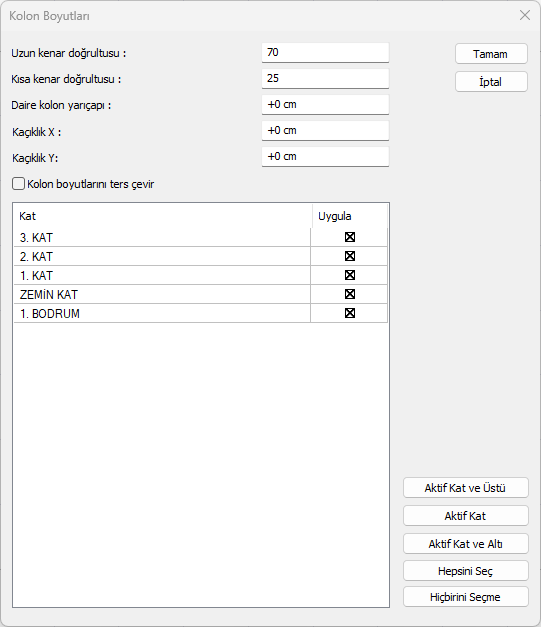Select all floors with Hepsini Seç
This screenshot has height=627, width=541.
465,571
